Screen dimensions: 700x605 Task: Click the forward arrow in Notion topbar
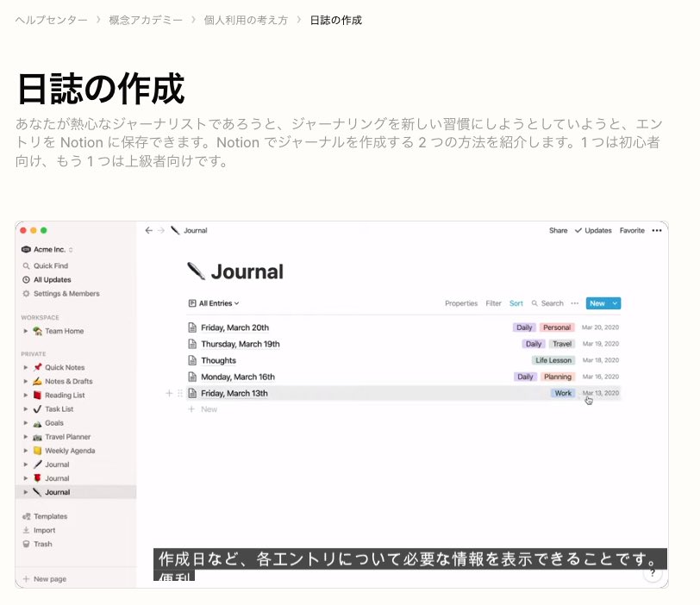click(161, 230)
